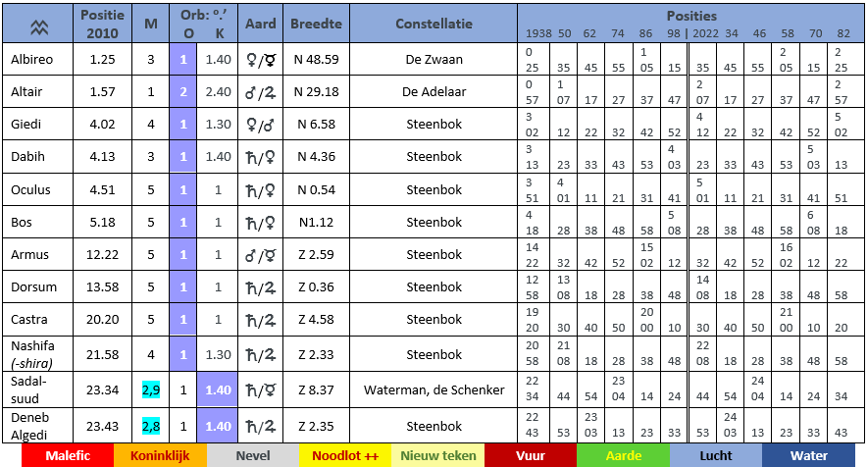The width and height of the screenshot is (868, 467).
Task: Click the green Aarde legend swatch
Action: (624, 455)
